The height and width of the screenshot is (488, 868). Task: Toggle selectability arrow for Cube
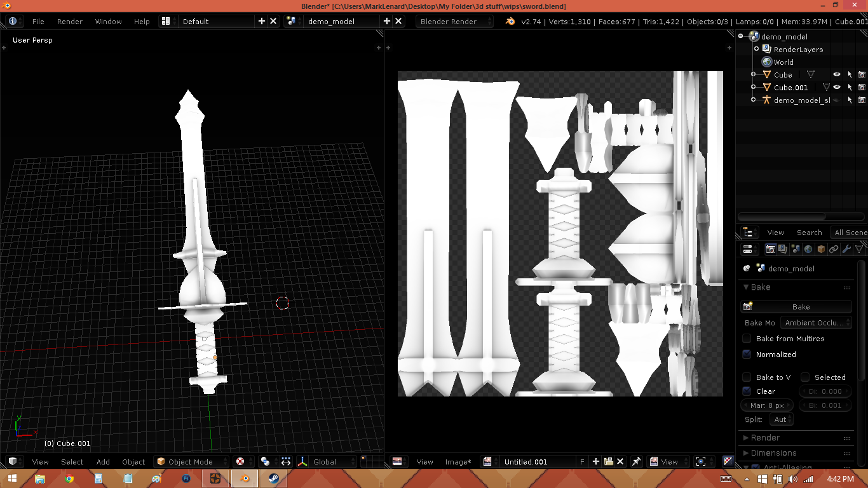[x=850, y=75]
